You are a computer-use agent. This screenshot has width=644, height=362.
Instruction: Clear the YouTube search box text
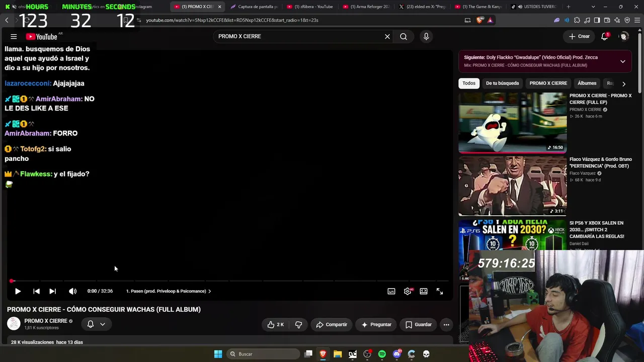387,36
